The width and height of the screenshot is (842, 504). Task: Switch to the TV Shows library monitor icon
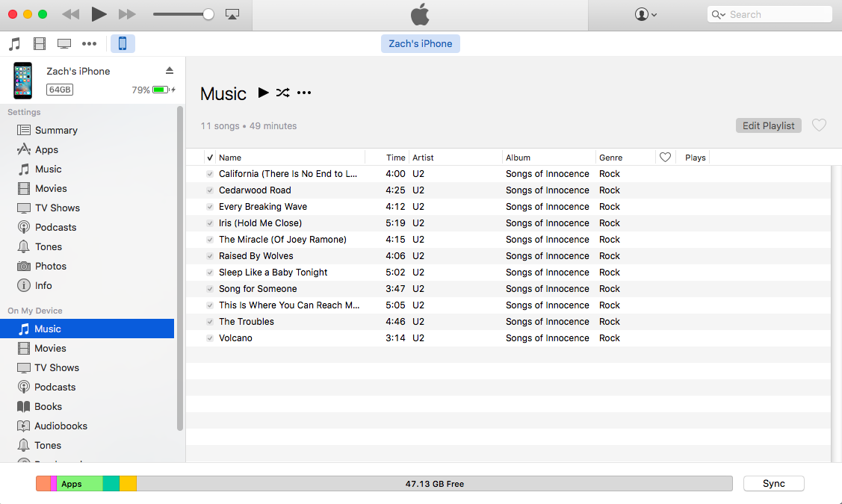click(64, 43)
